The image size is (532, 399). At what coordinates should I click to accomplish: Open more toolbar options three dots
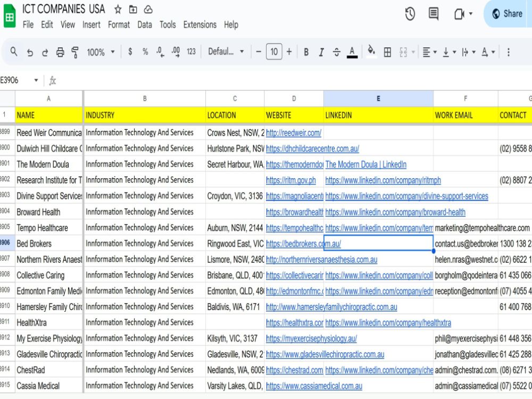[x=508, y=52]
